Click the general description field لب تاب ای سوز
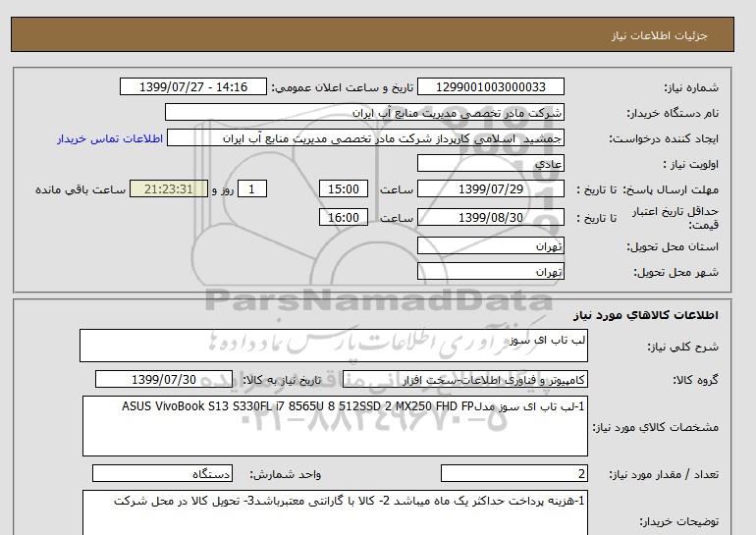Screen dimensions: 756x535 coord(334,346)
